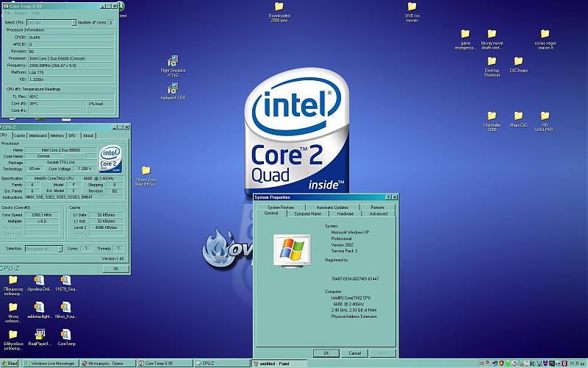Open the folder icon right of CPU-Z window

pyautogui.click(x=146, y=175)
